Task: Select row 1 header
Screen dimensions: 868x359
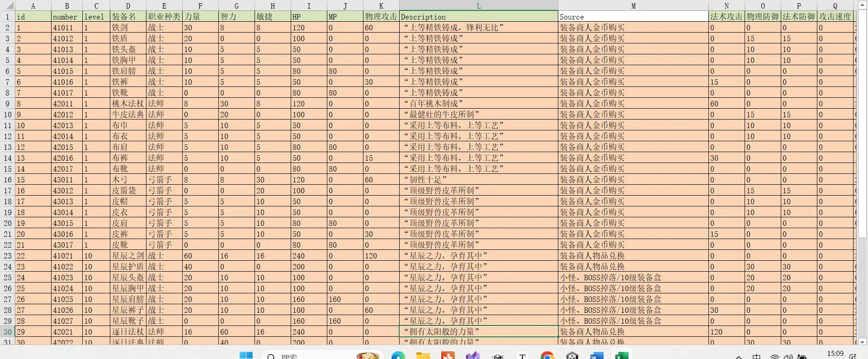Action: tap(8, 16)
